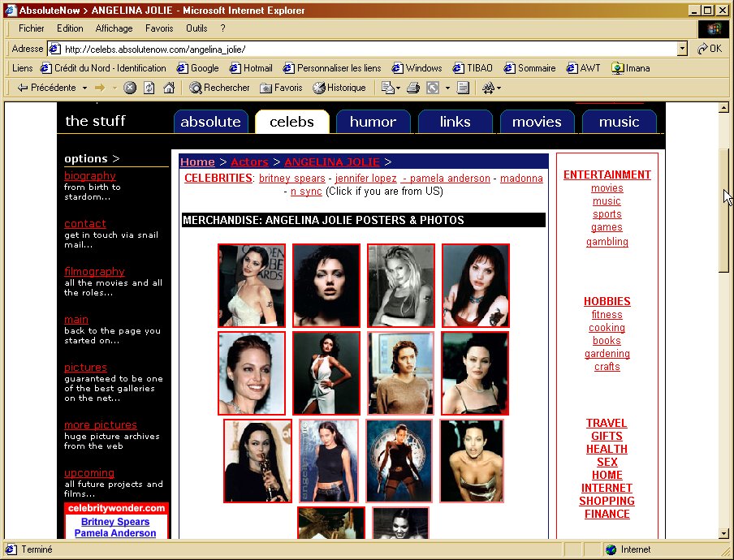Screen dimensions: 734x560
Task: Open the filmography option link
Action: [x=94, y=271]
